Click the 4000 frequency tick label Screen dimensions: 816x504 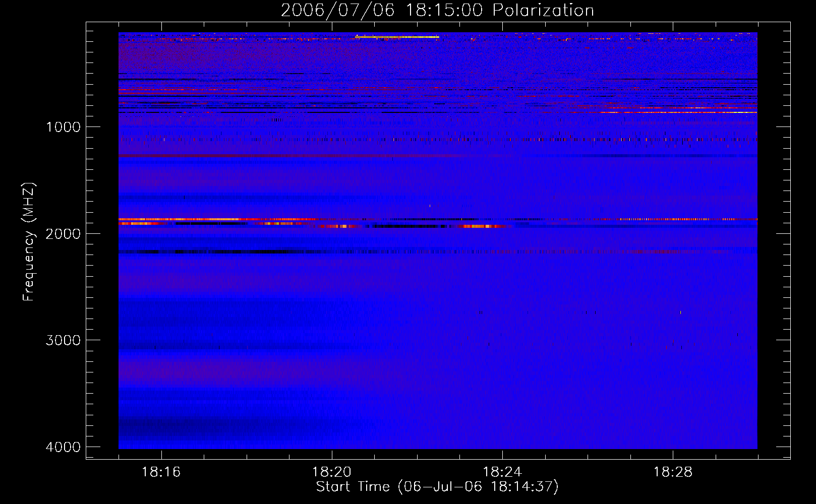pyautogui.click(x=63, y=447)
